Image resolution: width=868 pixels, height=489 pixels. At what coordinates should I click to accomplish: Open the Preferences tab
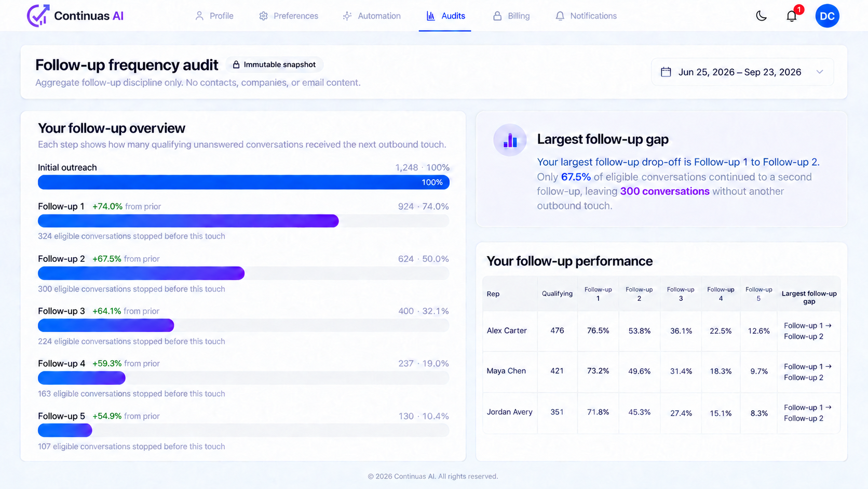point(289,16)
